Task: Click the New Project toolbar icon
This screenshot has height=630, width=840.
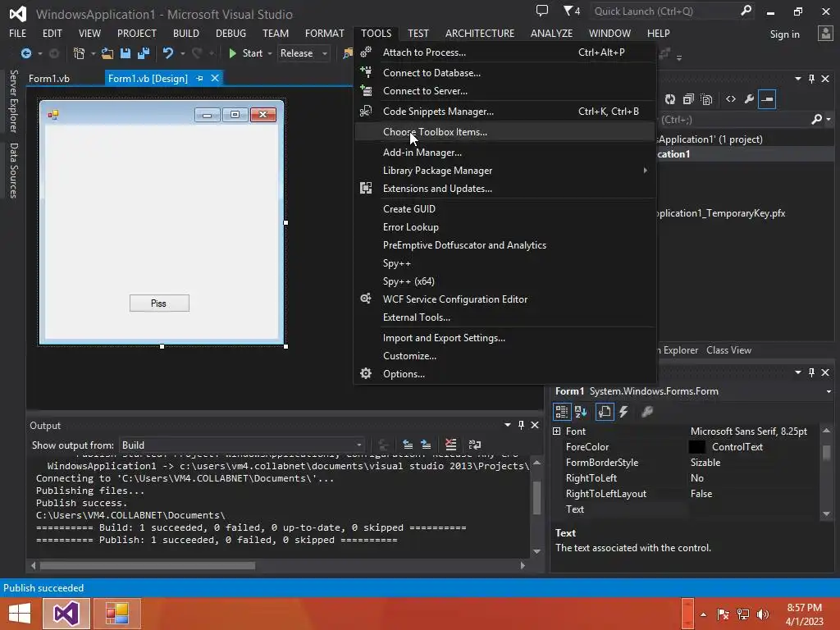Action: pyautogui.click(x=79, y=53)
